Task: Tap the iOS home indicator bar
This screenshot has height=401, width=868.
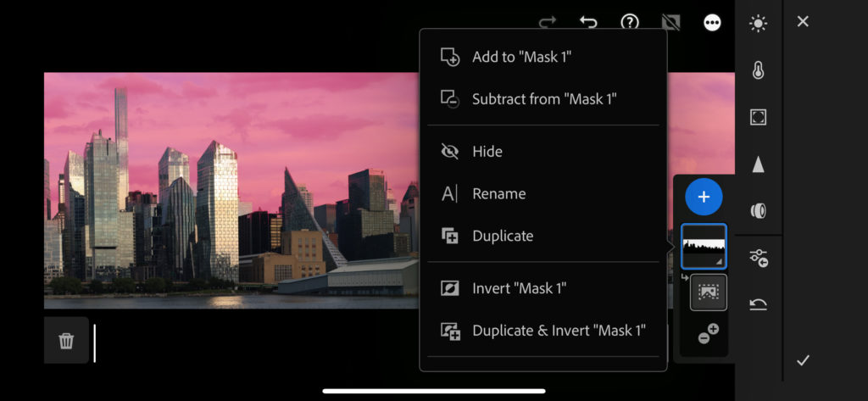Action: coord(434,391)
